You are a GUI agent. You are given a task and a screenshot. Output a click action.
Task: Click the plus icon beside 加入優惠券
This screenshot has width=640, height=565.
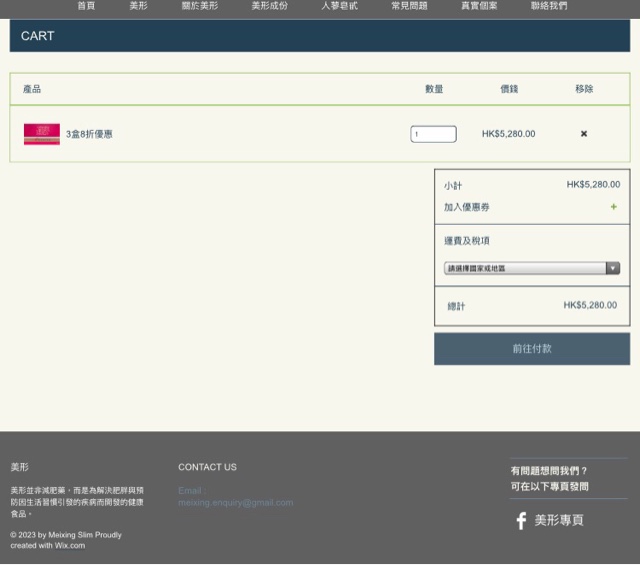tap(613, 207)
